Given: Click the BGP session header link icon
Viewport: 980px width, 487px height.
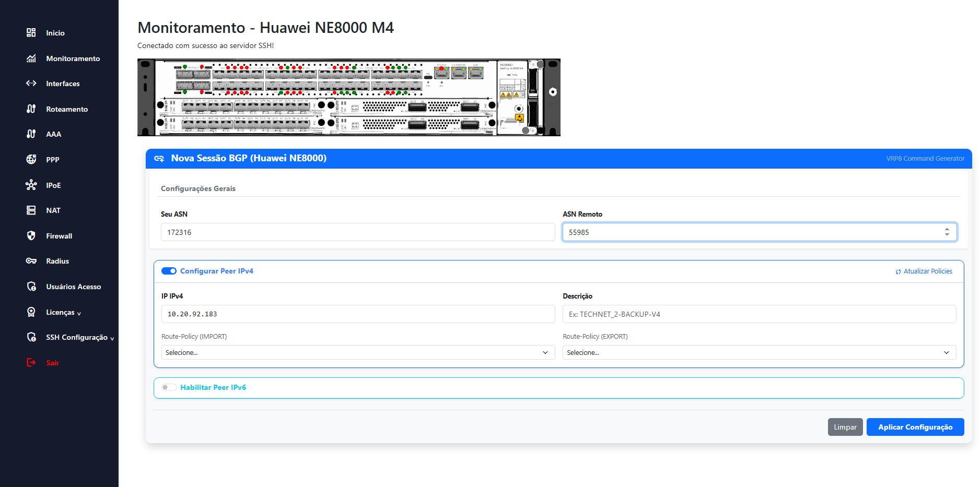Looking at the screenshot, I should [159, 159].
